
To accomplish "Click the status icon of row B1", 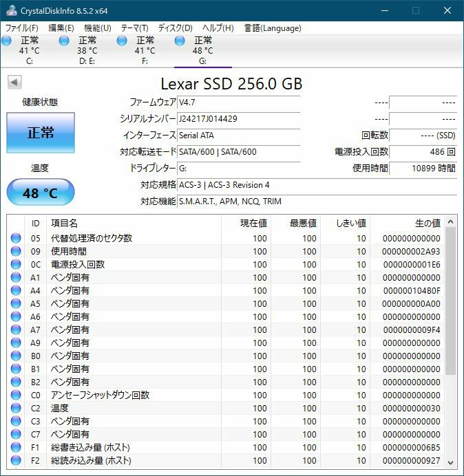I will tap(16, 369).
